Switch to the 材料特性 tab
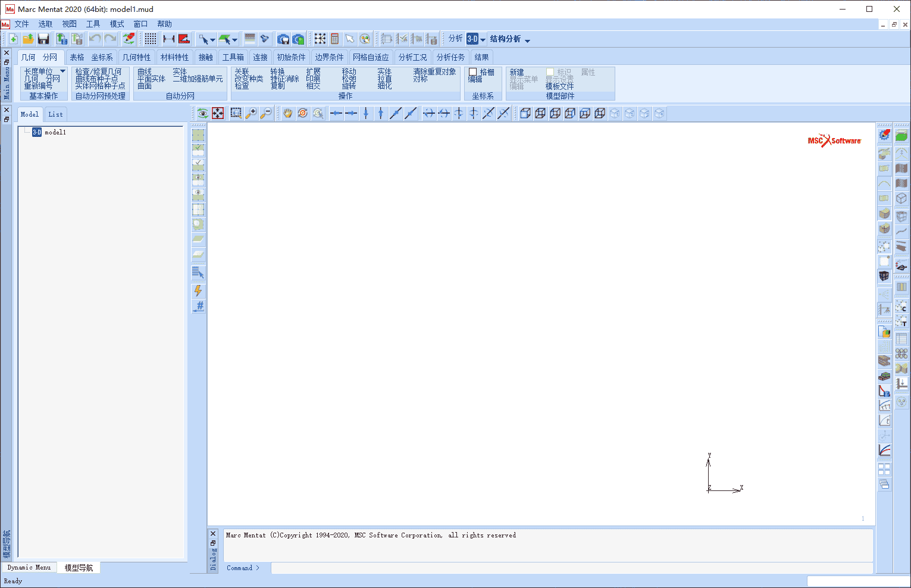This screenshot has height=588, width=911. [174, 57]
